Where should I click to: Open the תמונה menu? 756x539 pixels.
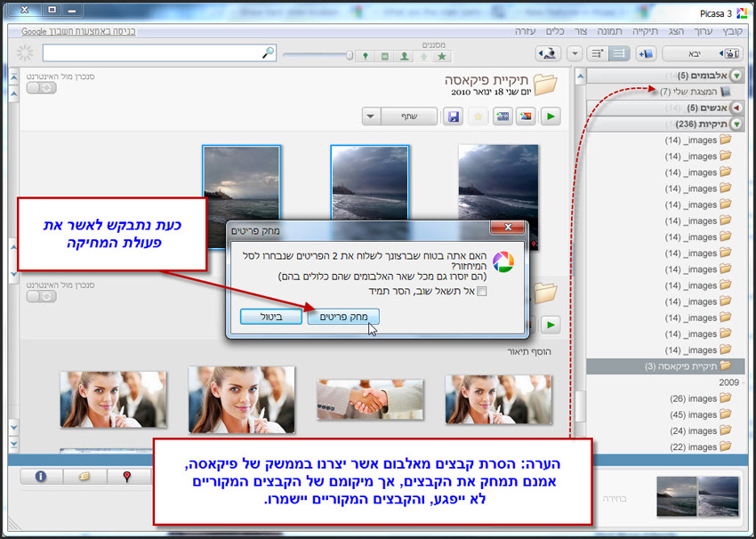610,31
